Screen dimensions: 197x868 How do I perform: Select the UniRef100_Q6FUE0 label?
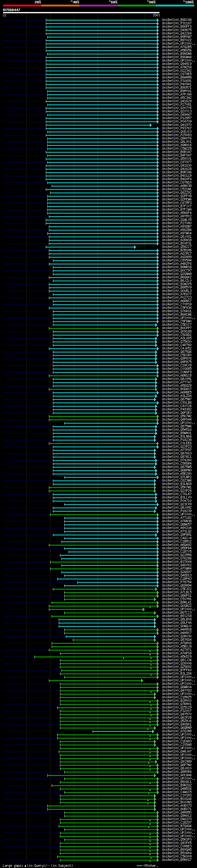pyautogui.click(x=177, y=413)
